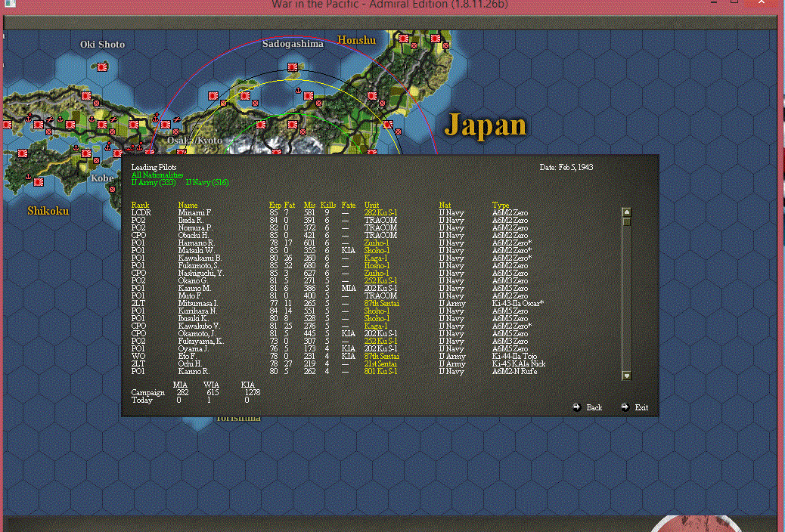
Task: Show the All Nationalities filter
Action: 157,175
